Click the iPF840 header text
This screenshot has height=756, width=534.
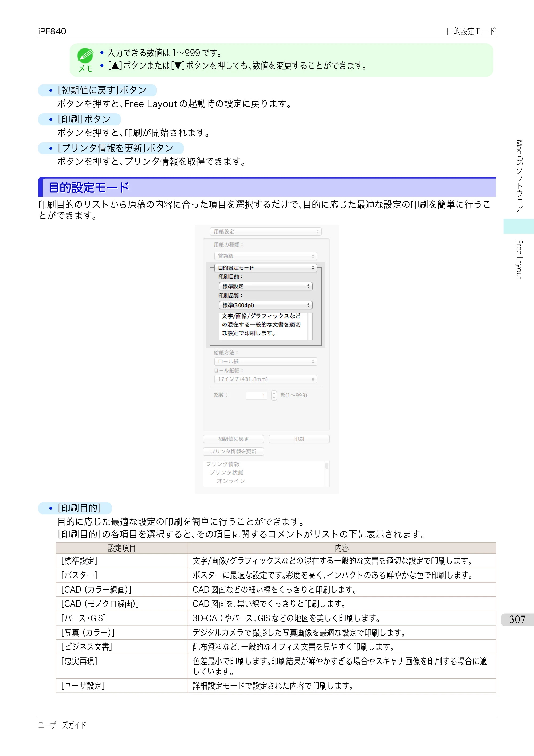(52, 31)
